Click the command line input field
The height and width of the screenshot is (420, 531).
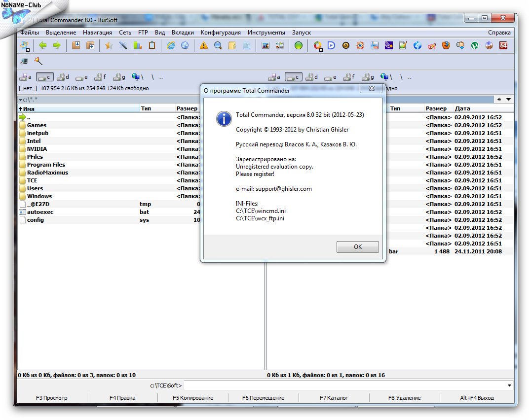pos(344,385)
